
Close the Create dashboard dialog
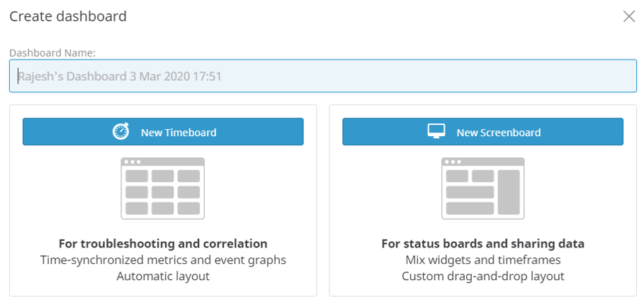pyautogui.click(x=628, y=16)
